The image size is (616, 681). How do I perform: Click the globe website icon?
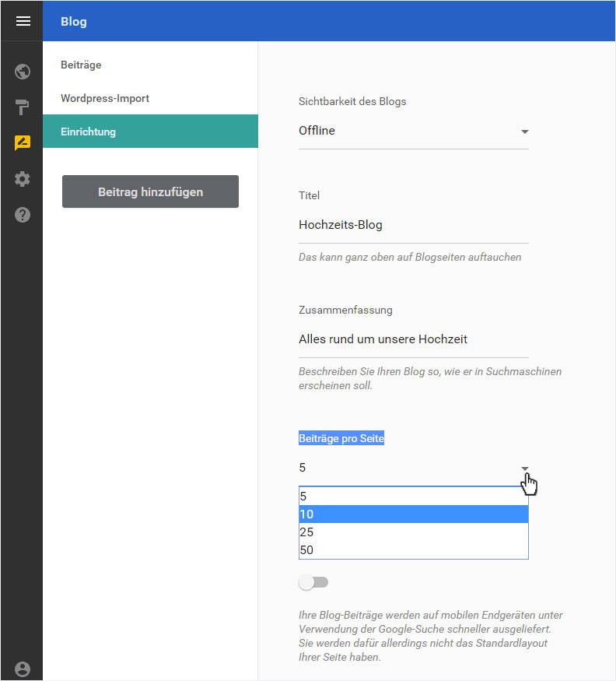pos(22,72)
